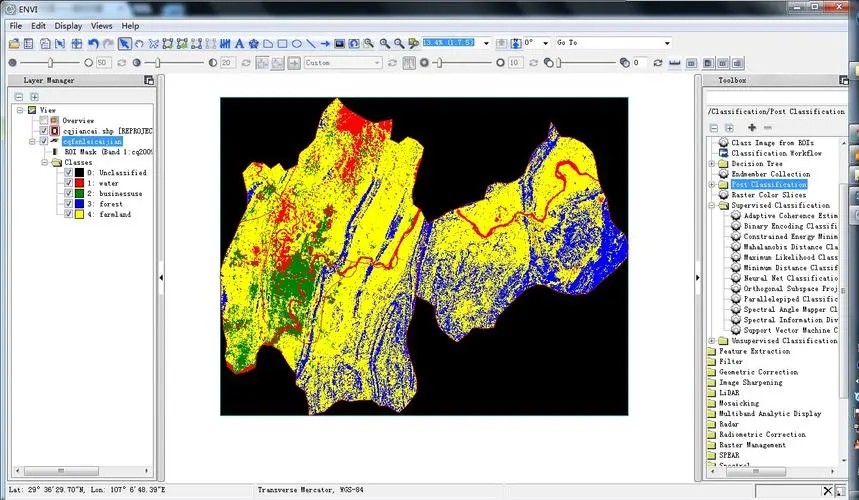Viewport: 859px width, 500px height.
Task: Click the transparency slider handle
Action: coord(559,63)
